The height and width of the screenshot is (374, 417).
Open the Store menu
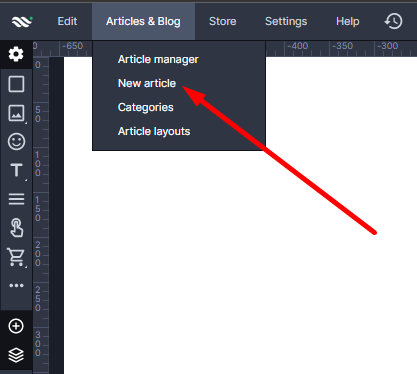point(223,21)
